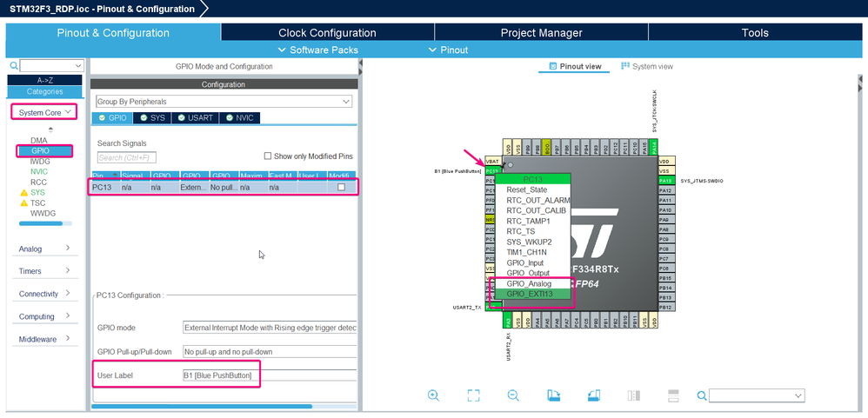868x418 pixels.
Task: Click the horizontal scrollbar below PC13 Configuration
Action: point(202,406)
